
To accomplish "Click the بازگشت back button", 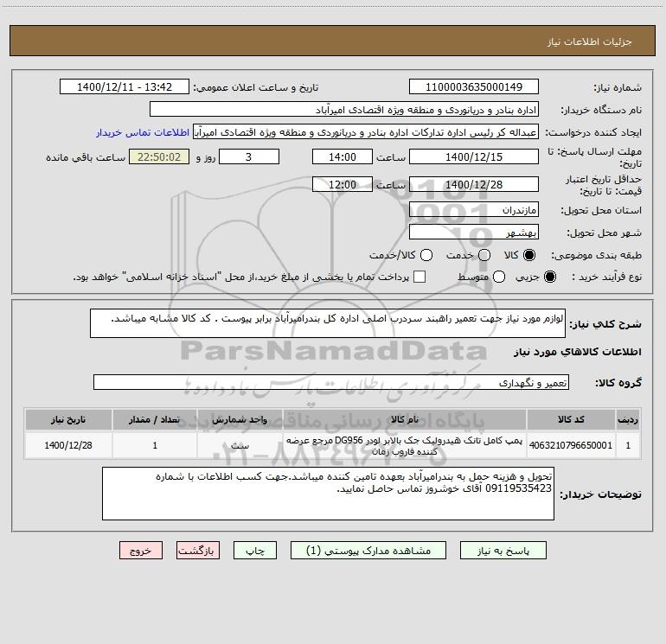I will tap(198, 550).
